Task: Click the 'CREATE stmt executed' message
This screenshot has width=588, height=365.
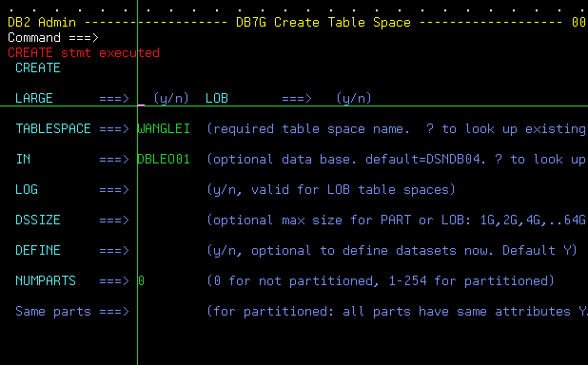Action: pyautogui.click(x=84, y=53)
